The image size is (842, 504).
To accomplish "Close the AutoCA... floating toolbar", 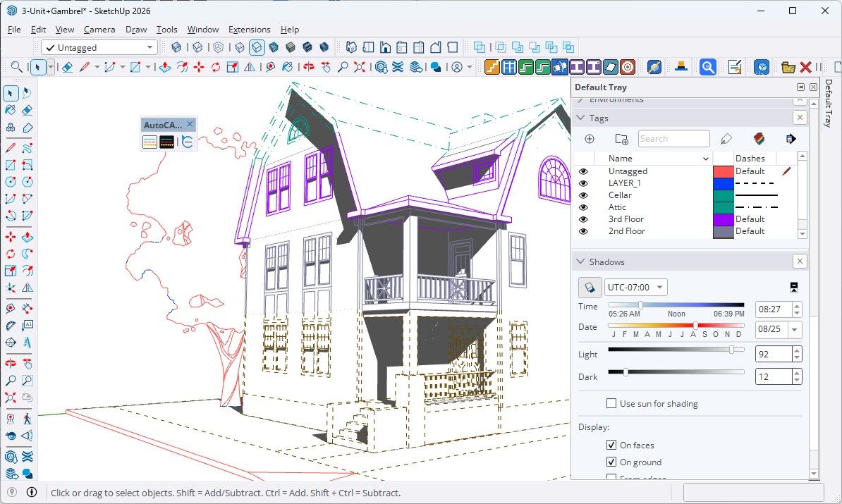I will 190,124.
